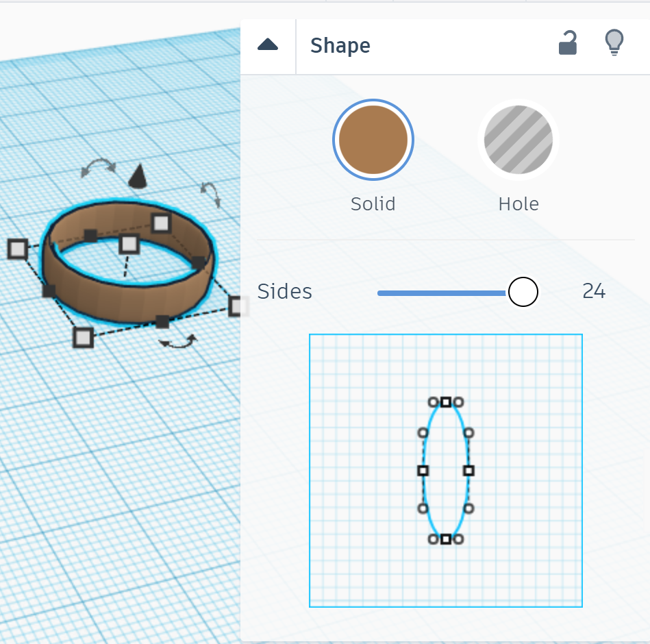Image resolution: width=650 pixels, height=644 pixels.
Task: Select the brown Solid color swatch
Action: pyautogui.click(x=373, y=140)
